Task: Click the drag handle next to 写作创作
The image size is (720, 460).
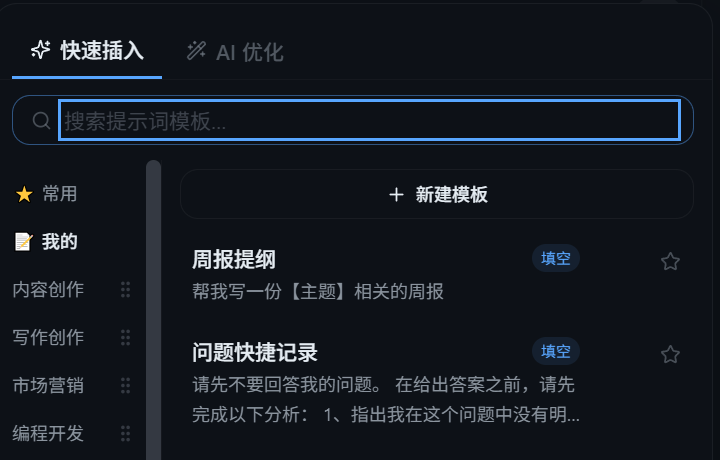Action: [125, 337]
